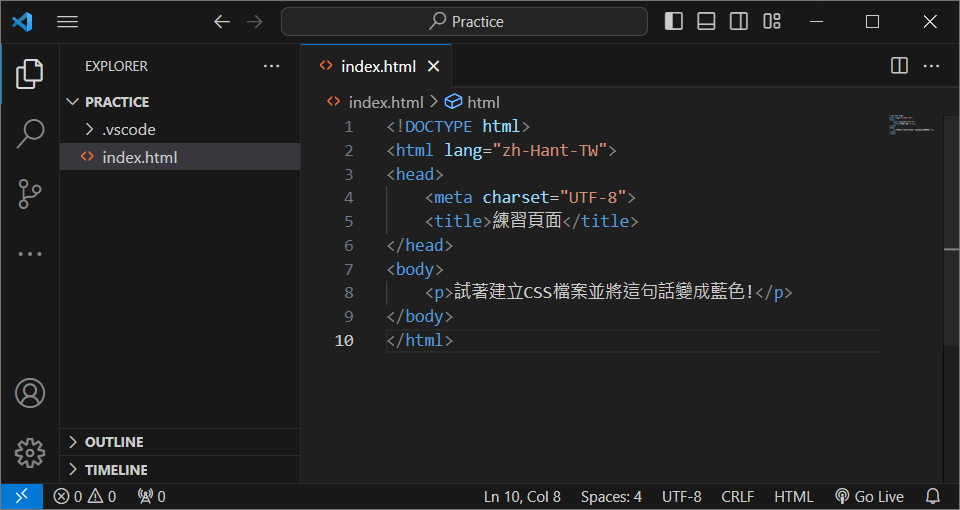960x510 pixels.
Task: Open the hamburger application menu
Action: pyautogui.click(x=67, y=22)
